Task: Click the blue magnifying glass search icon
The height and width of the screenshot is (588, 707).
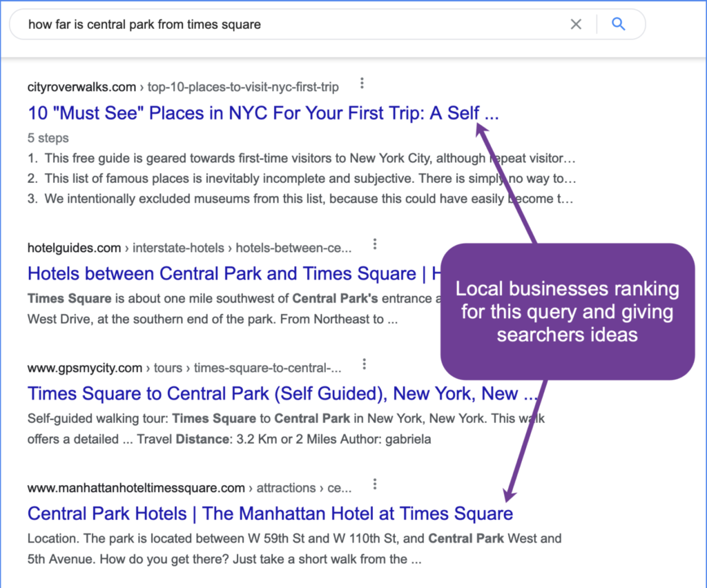Action: click(x=619, y=23)
